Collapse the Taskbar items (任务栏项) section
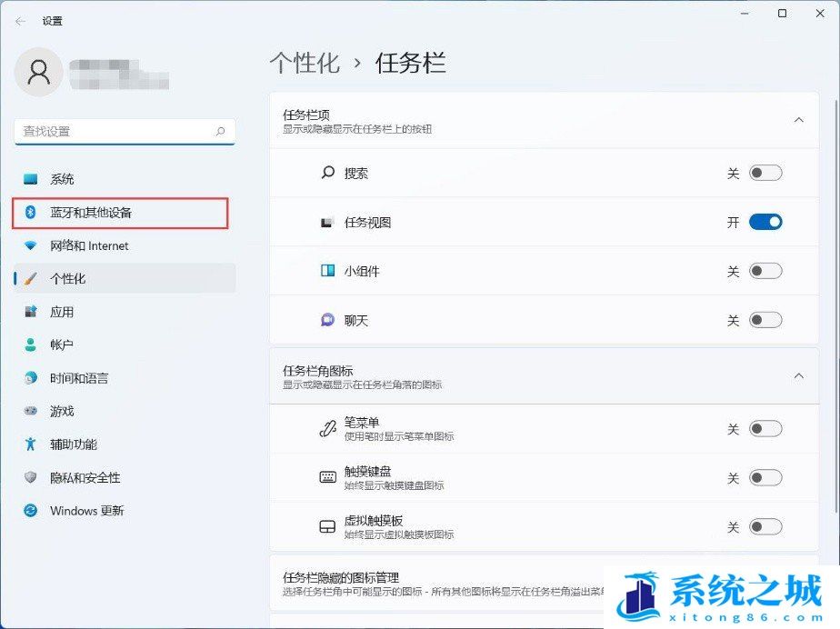This screenshot has height=629, width=840. click(798, 120)
